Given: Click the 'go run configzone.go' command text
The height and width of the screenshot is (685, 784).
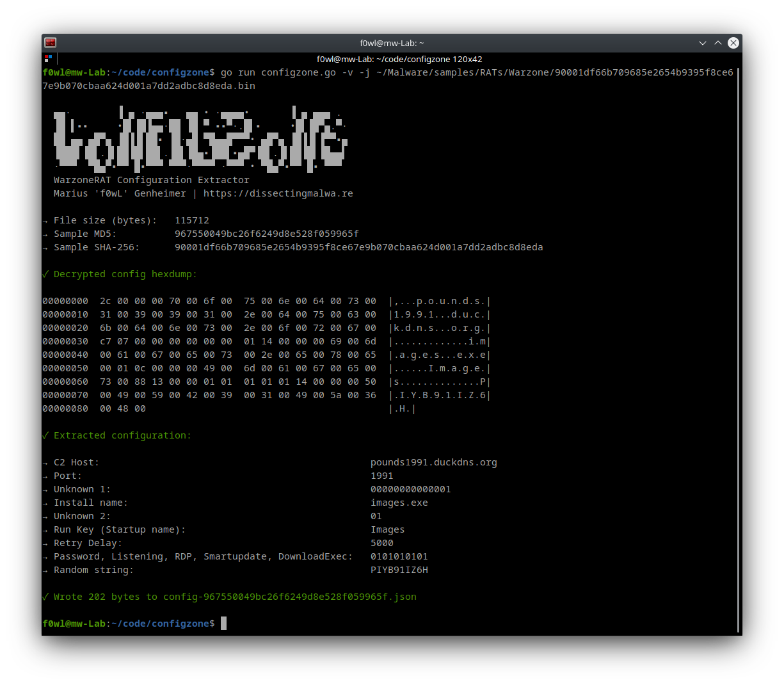Looking at the screenshot, I should pos(278,72).
